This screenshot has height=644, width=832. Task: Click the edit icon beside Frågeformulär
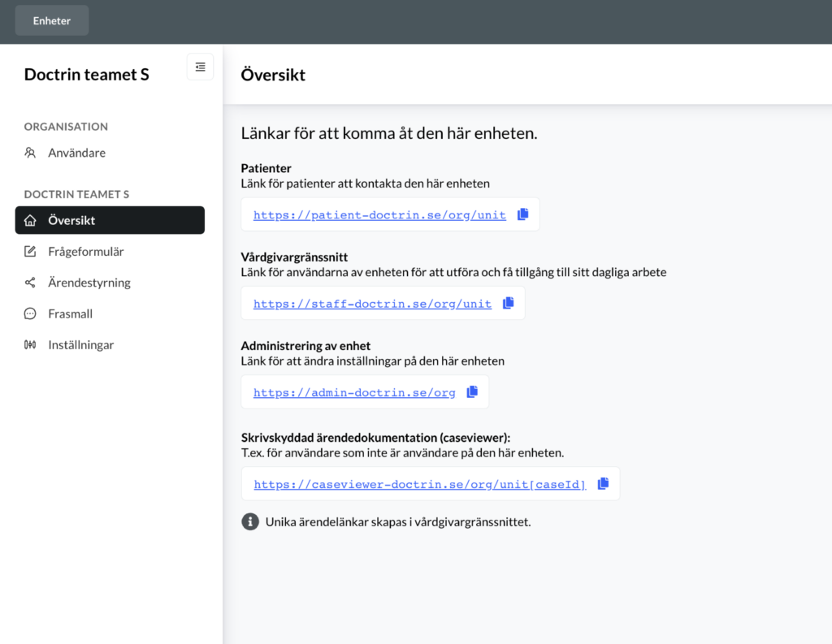point(30,252)
